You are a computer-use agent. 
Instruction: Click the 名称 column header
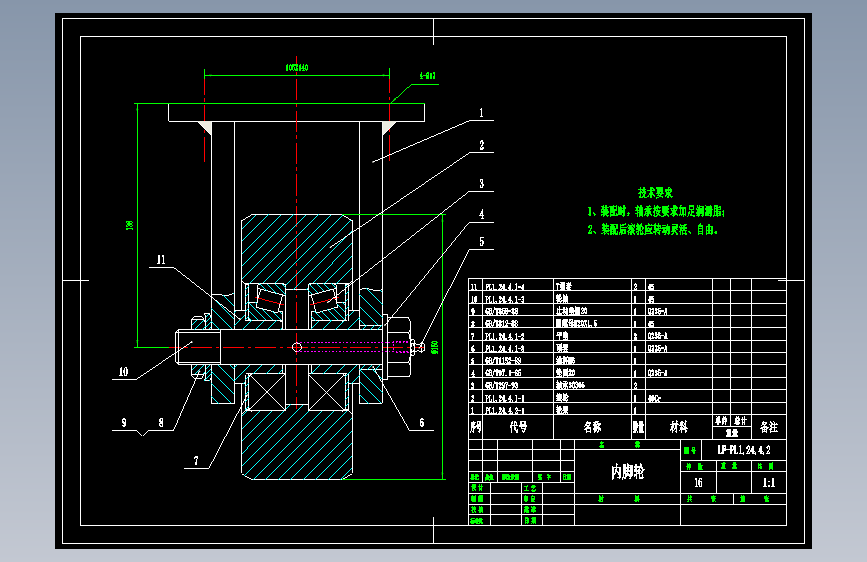pos(592,427)
